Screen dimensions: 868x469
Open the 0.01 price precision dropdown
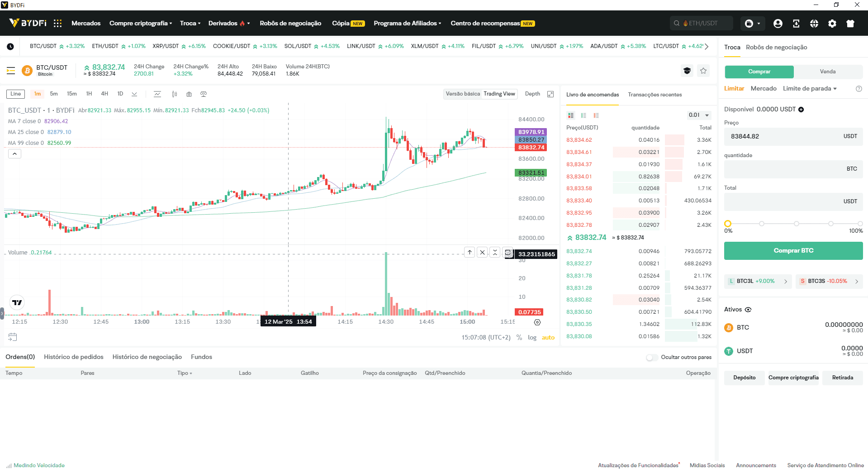point(698,115)
